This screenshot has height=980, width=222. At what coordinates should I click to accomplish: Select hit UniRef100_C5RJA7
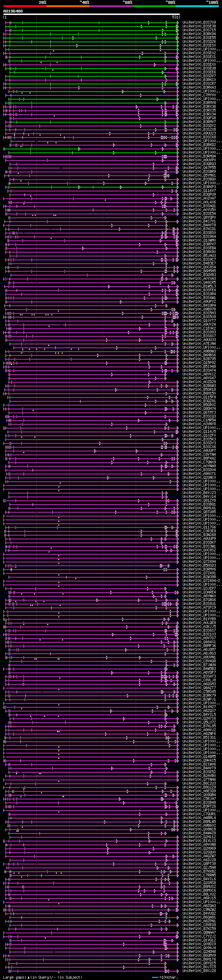[199, 799]
